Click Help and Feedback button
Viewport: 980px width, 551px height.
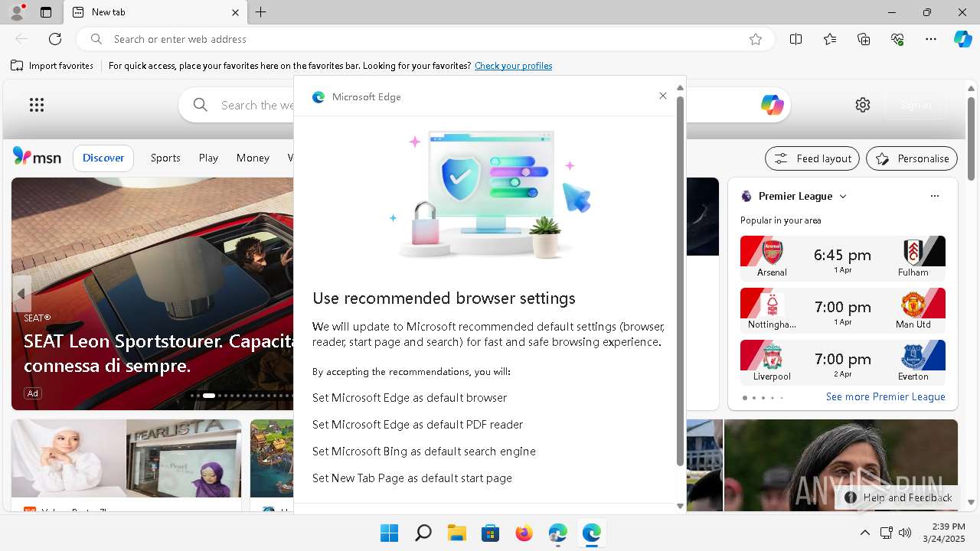(898, 497)
